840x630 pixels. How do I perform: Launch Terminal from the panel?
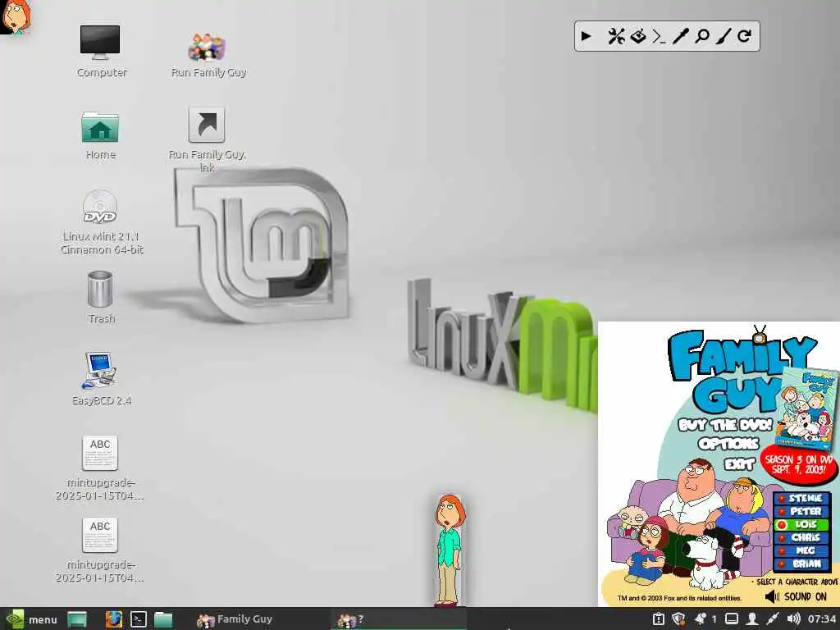pyautogui.click(x=138, y=619)
